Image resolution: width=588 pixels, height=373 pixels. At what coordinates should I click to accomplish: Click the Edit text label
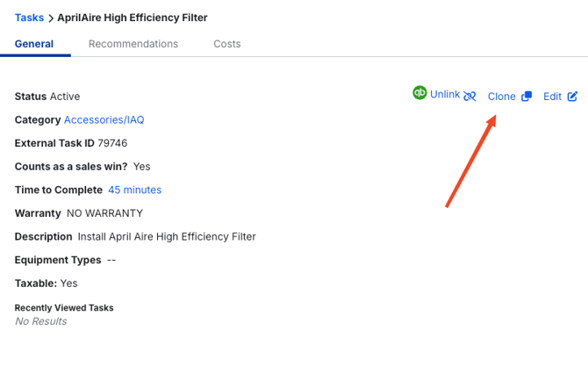552,97
